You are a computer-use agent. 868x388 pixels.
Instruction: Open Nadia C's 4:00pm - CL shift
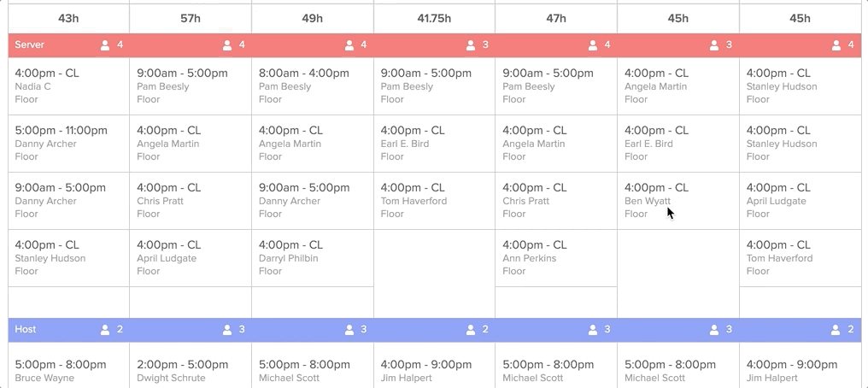point(68,86)
